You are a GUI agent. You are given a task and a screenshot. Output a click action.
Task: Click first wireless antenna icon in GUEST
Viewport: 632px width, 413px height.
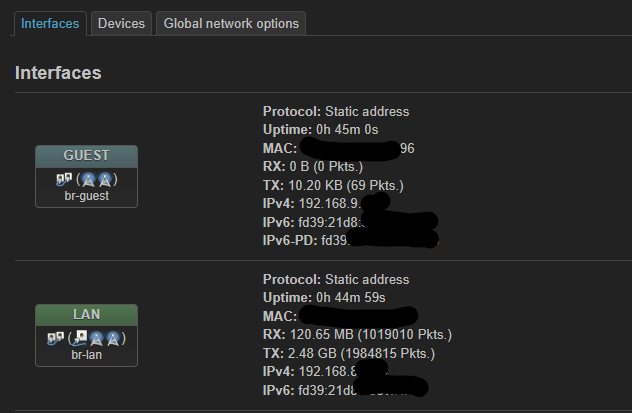89,179
